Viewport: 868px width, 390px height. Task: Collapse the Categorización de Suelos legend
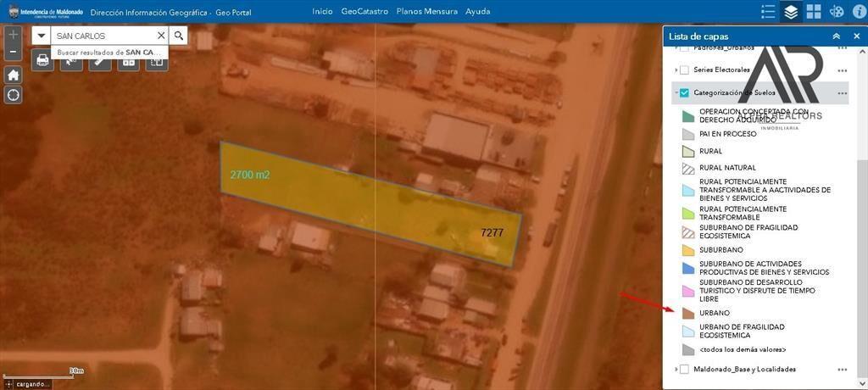676,93
